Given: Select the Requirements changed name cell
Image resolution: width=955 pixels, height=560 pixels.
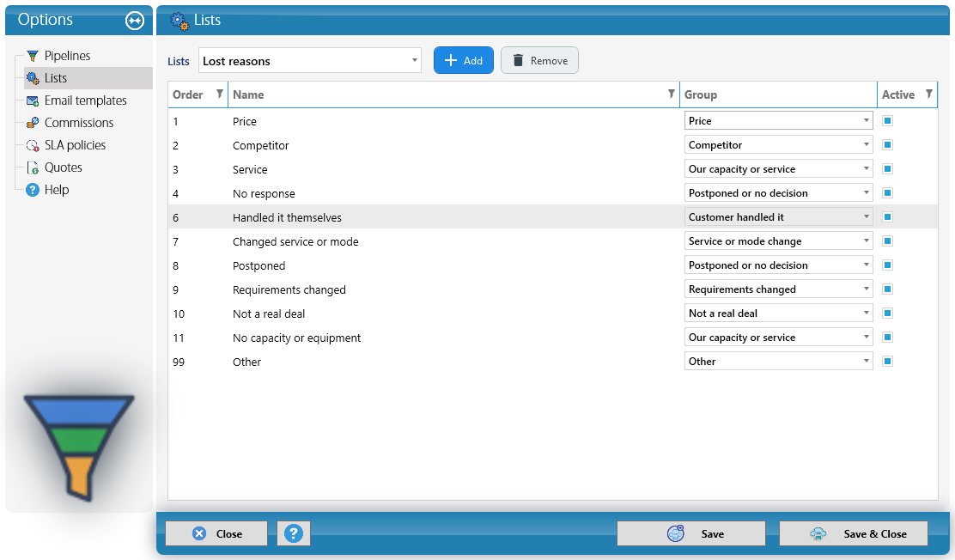Looking at the screenshot, I should [x=289, y=290].
